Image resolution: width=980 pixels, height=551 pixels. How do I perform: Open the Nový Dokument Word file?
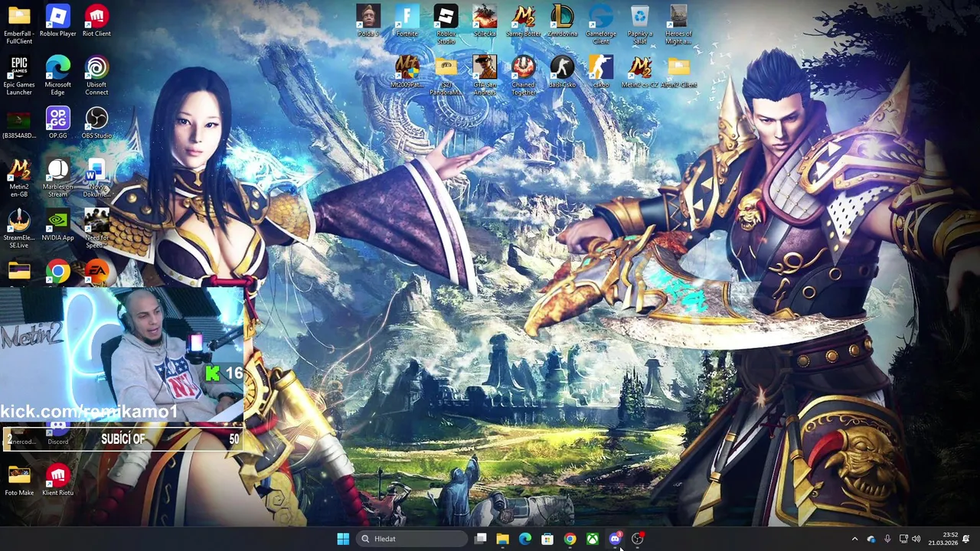tap(96, 178)
